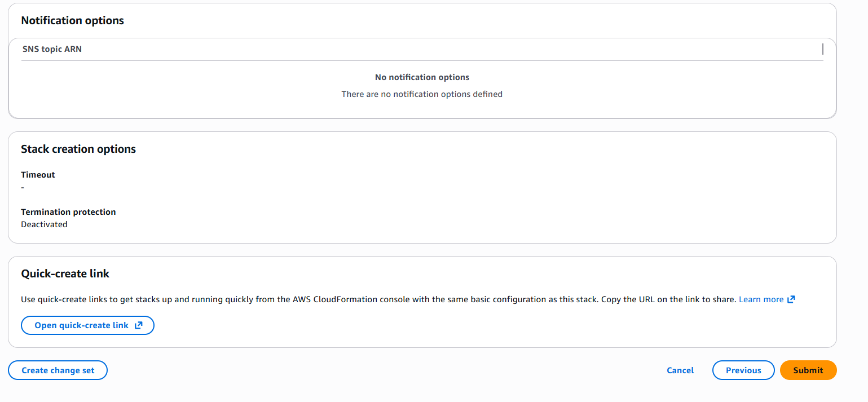
Task: Click external-link icon beside Learn more
Action: coord(791,299)
